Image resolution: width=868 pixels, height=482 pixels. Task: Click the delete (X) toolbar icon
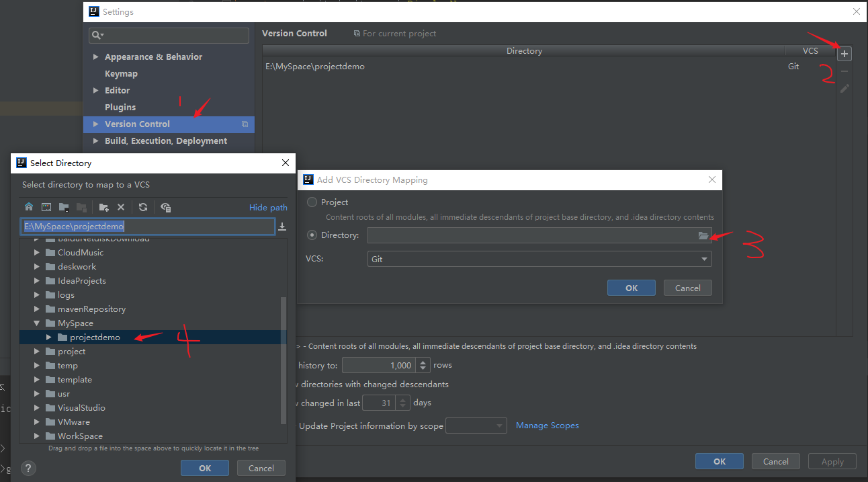tap(121, 207)
